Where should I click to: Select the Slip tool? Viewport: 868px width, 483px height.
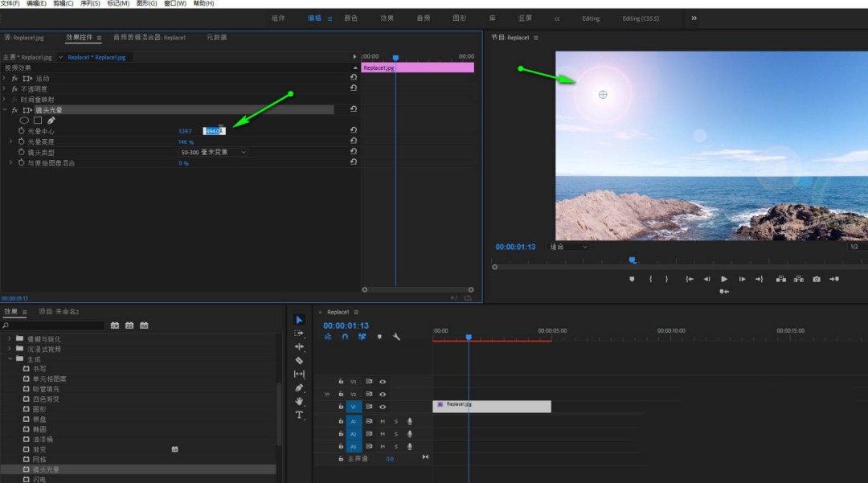[x=299, y=374]
